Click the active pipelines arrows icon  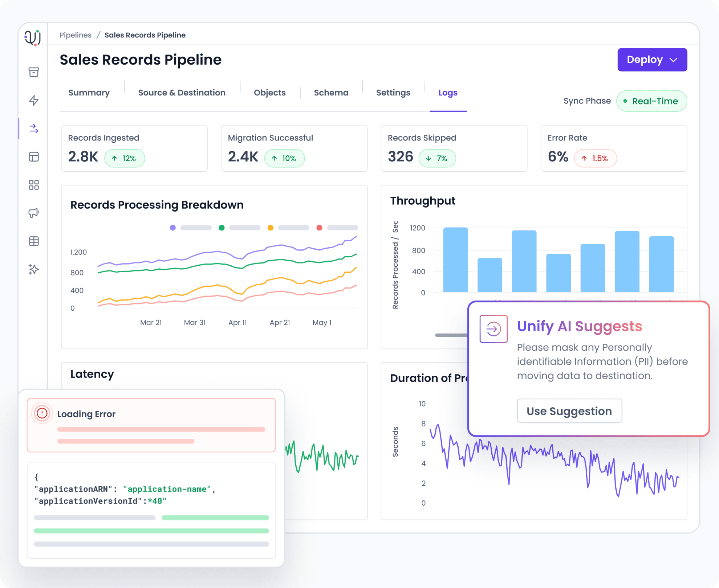pyautogui.click(x=33, y=128)
